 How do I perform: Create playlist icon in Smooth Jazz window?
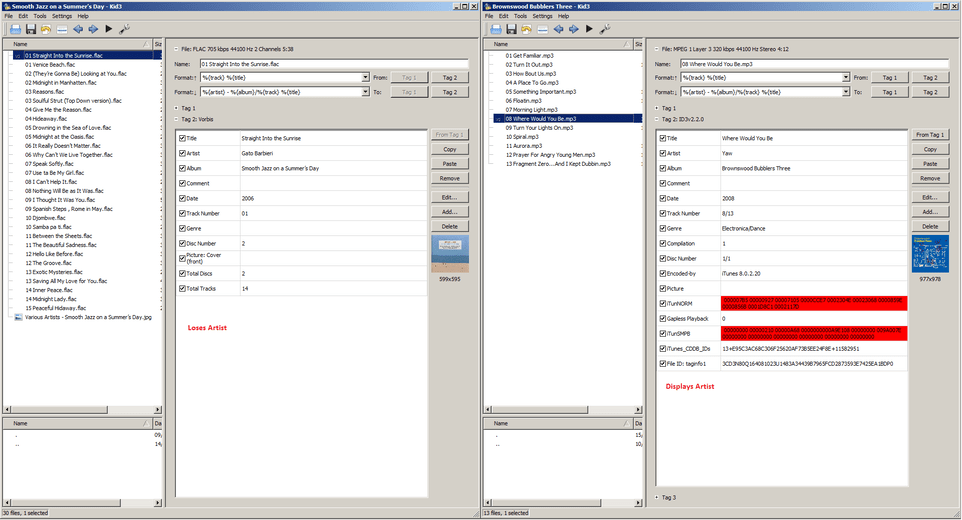pyautogui.click(x=62, y=29)
